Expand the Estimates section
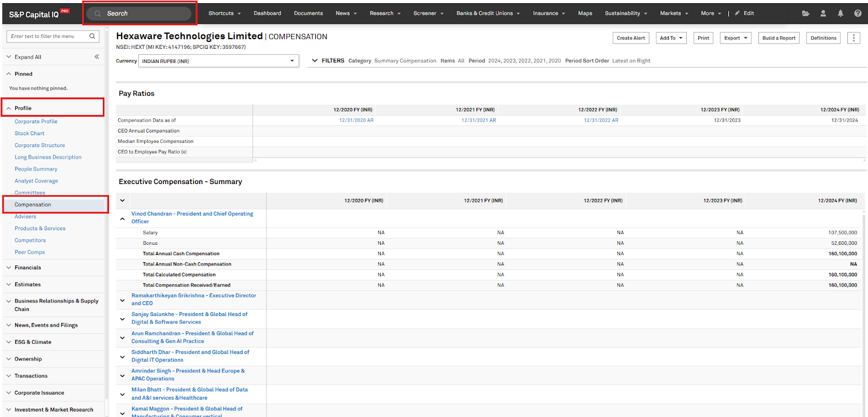868x417 pixels. click(9, 285)
